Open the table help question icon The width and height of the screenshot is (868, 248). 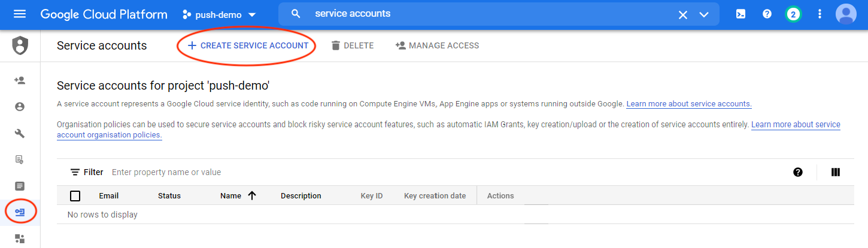pos(798,172)
